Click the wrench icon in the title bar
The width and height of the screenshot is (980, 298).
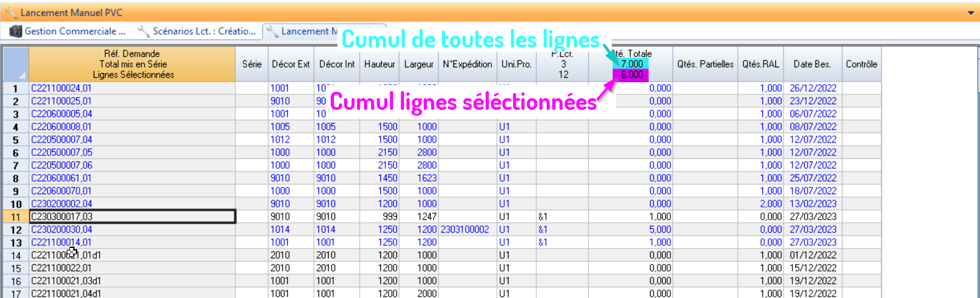10,13
